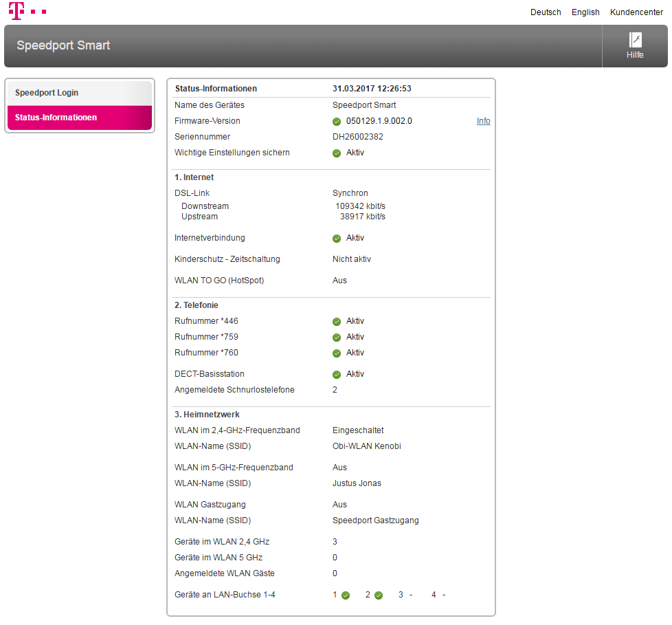Click the 2. Telefonie section heading
The image size is (672, 625).
point(197,305)
